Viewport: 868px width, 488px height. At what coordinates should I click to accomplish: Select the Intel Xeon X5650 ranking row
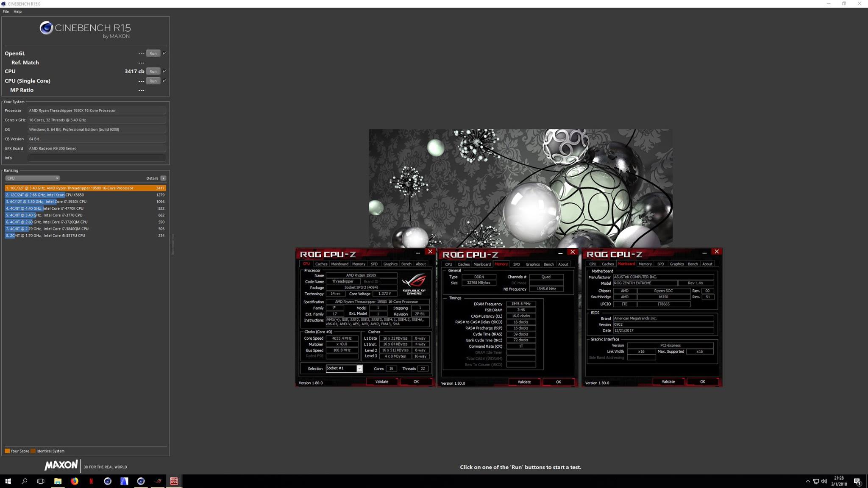pos(85,195)
